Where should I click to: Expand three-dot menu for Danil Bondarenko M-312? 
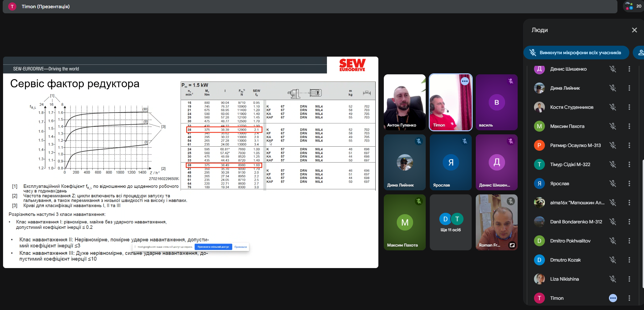[629, 222]
